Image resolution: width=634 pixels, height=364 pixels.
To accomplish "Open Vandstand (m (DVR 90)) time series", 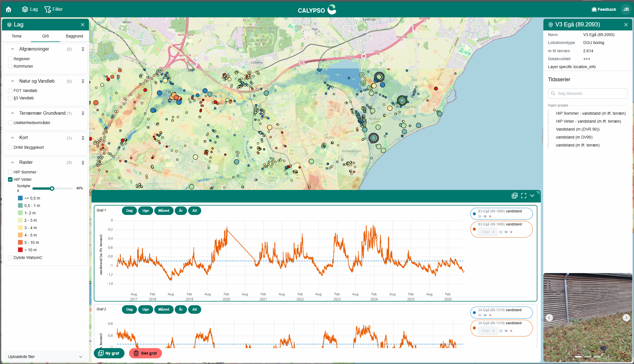I will point(578,129).
